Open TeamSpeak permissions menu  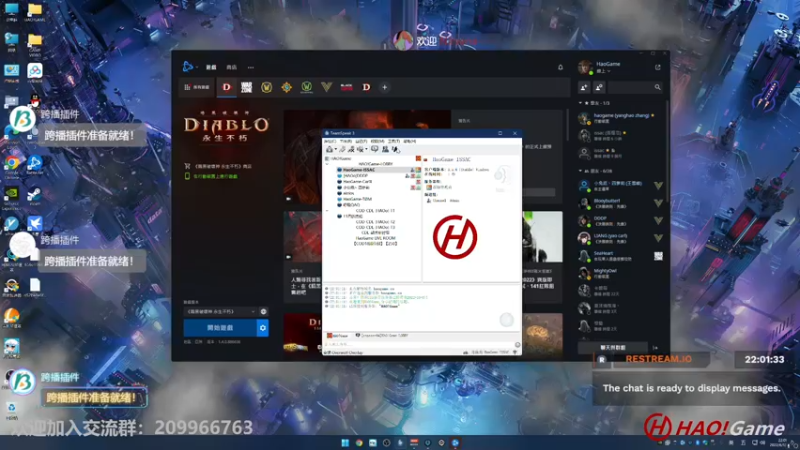[377, 141]
